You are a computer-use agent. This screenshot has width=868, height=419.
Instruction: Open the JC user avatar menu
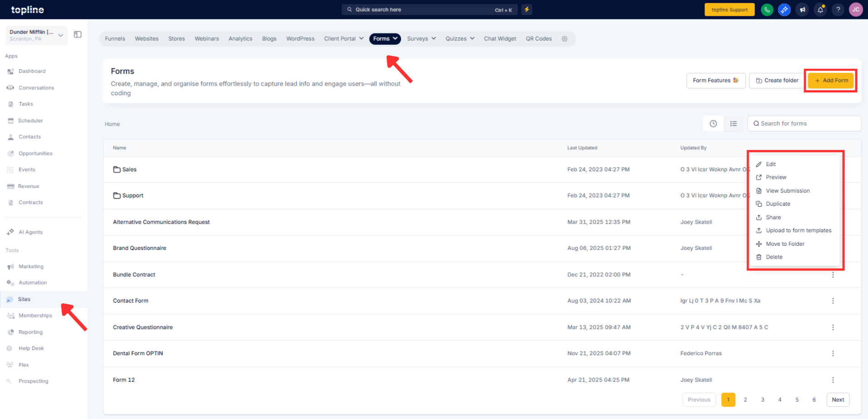[x=856, y=10]
